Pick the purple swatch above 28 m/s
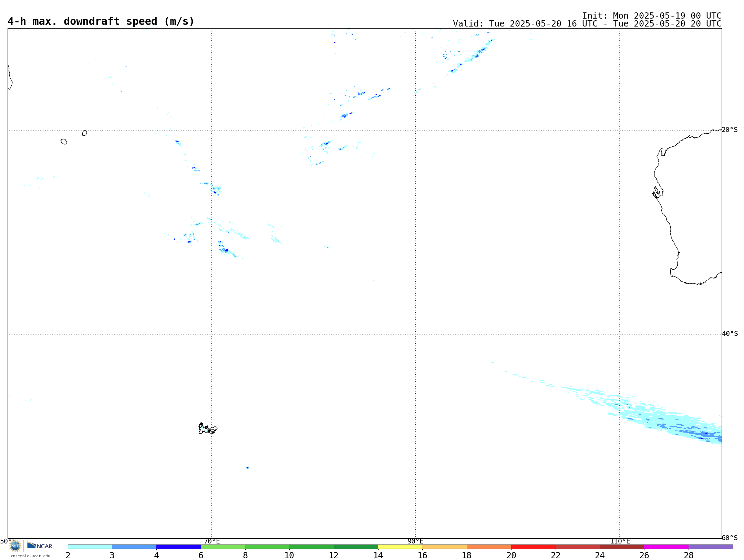744x560 pixels. point(711,547)
